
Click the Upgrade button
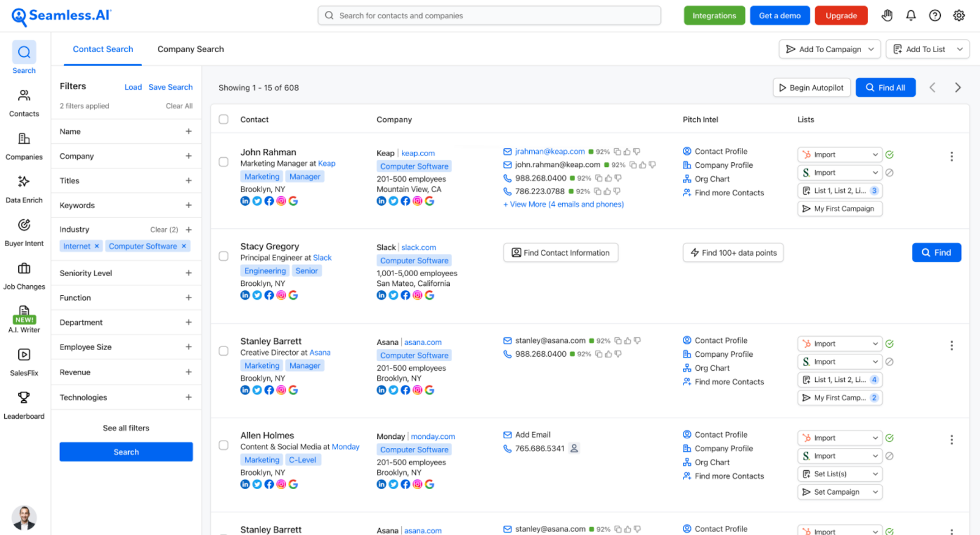(841, 15)
